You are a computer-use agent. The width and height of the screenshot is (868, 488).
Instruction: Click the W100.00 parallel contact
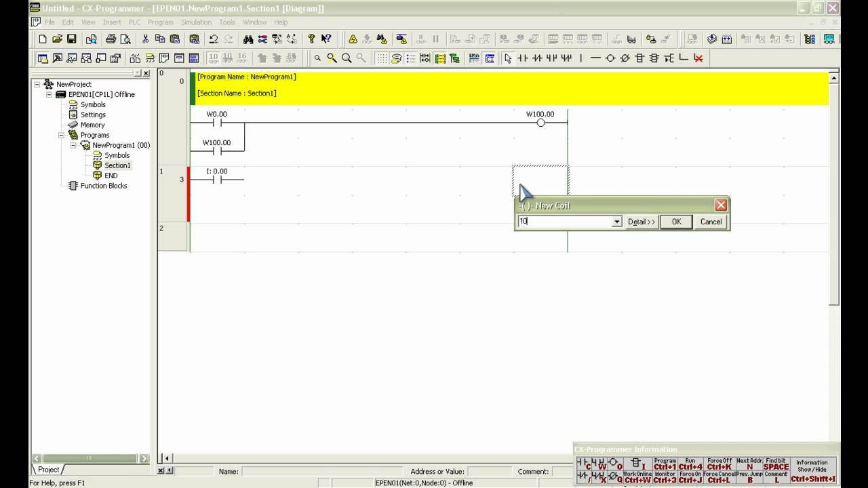click(217, 151)
